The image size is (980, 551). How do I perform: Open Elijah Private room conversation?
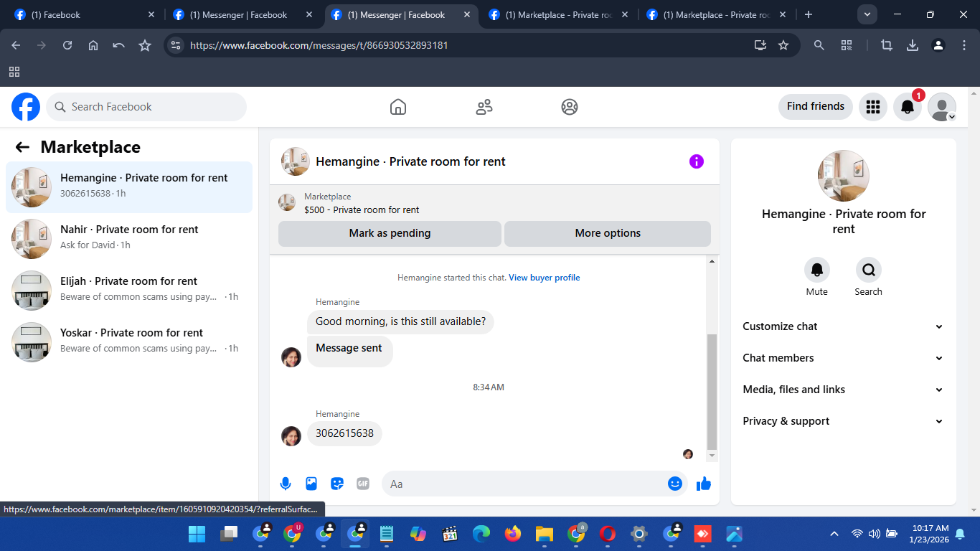(x=129, y=291)
